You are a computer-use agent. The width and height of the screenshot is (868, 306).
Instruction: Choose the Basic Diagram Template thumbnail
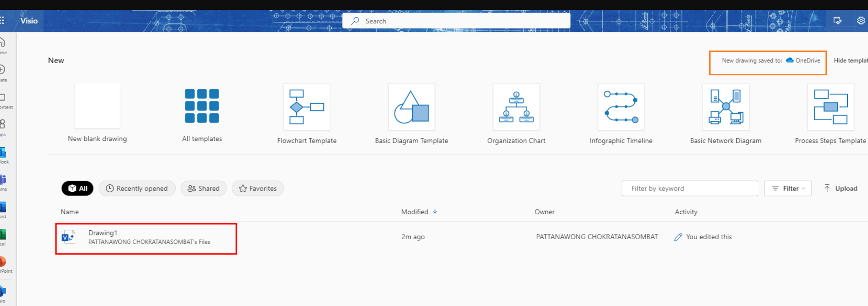tap(412, 107)
